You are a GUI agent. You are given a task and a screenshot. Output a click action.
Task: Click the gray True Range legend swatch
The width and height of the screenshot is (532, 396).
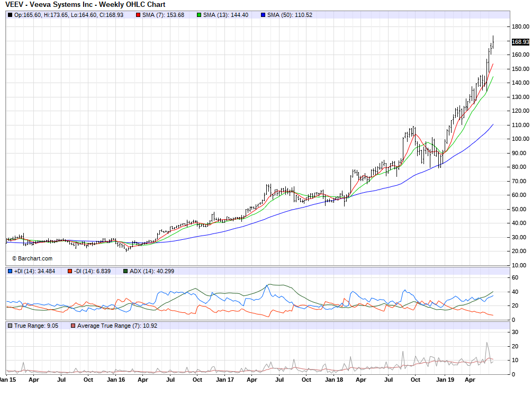10,326
